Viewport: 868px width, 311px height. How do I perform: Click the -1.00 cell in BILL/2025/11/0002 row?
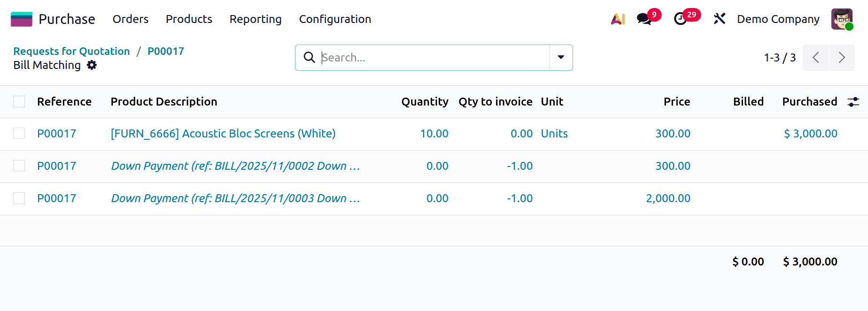519,166
